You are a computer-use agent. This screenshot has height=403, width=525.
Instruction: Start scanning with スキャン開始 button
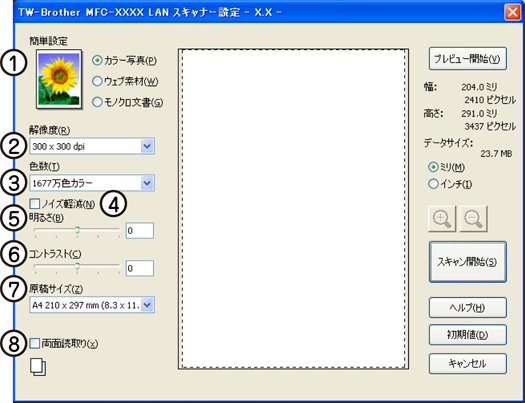467,262
